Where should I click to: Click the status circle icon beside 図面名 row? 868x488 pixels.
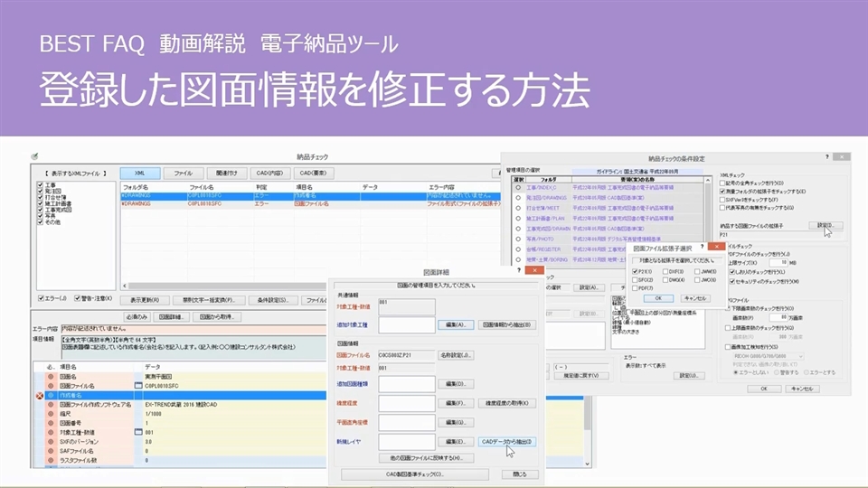click(51, 378)
